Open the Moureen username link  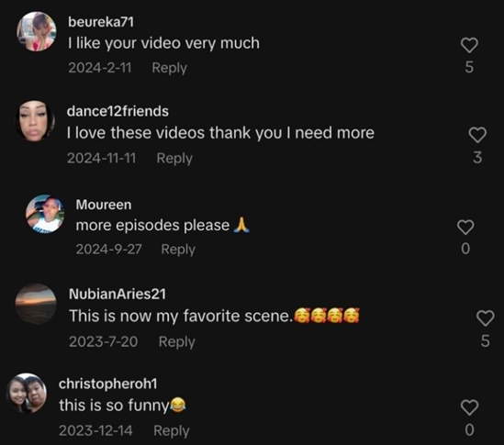pyautogui.click(x=104, y=205)
